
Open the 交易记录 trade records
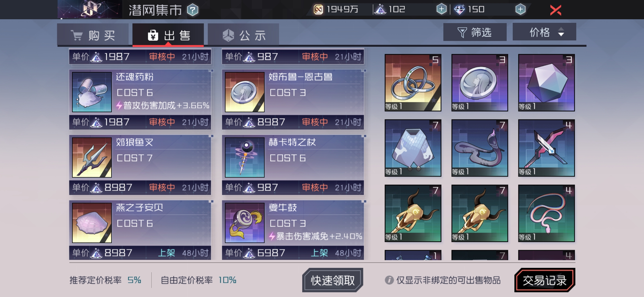545,280
